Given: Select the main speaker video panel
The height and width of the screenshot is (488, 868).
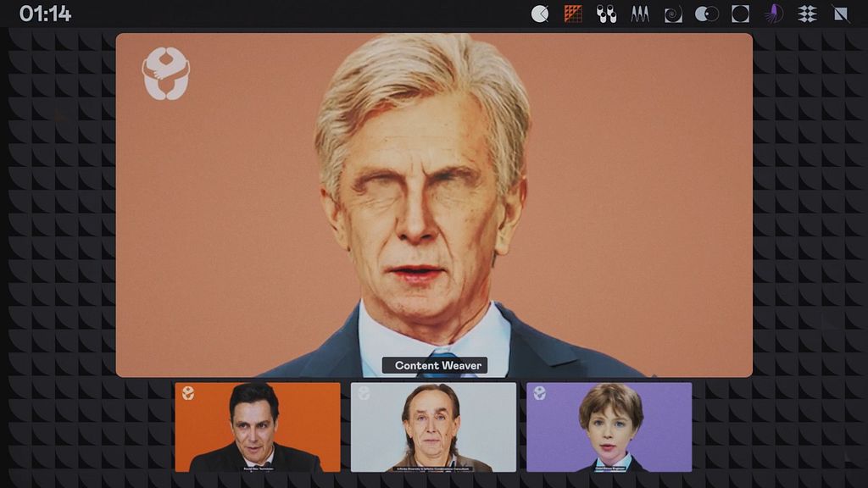Looking at the screenshot, I should click(434, 205).
